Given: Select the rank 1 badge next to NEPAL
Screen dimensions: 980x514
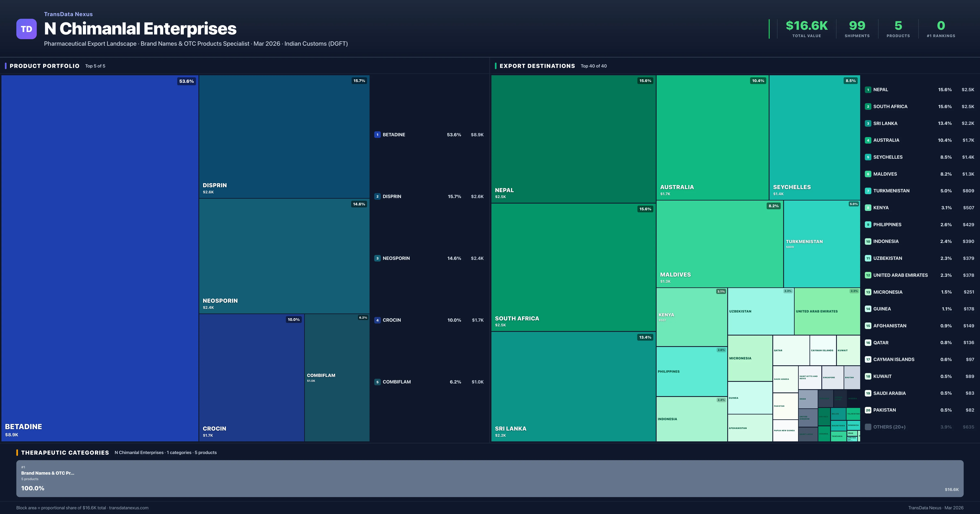Looking at the screenshot, I should 868,90.
